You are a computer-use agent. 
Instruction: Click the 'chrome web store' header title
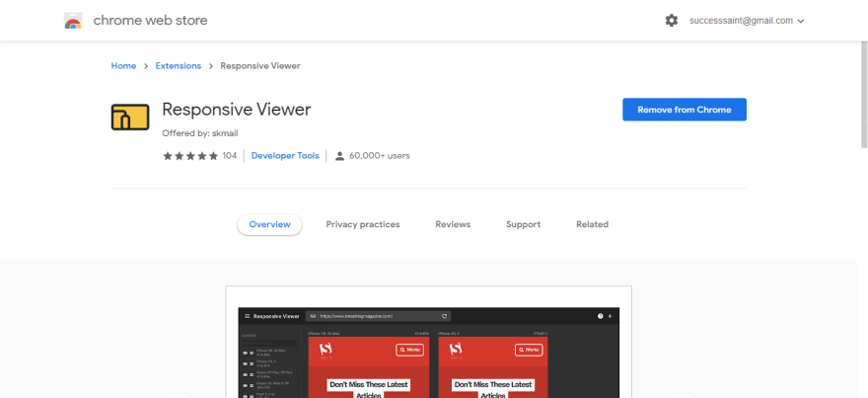[151, 21]
